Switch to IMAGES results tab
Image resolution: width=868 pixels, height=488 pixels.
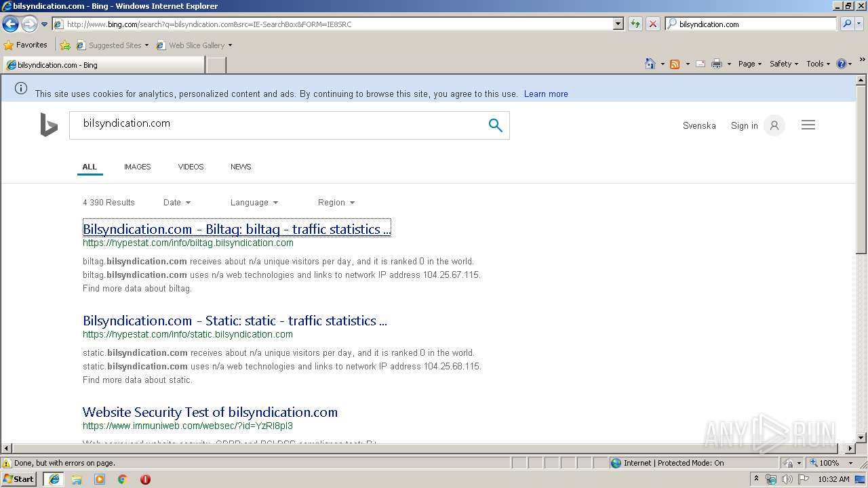pos(137,167)
